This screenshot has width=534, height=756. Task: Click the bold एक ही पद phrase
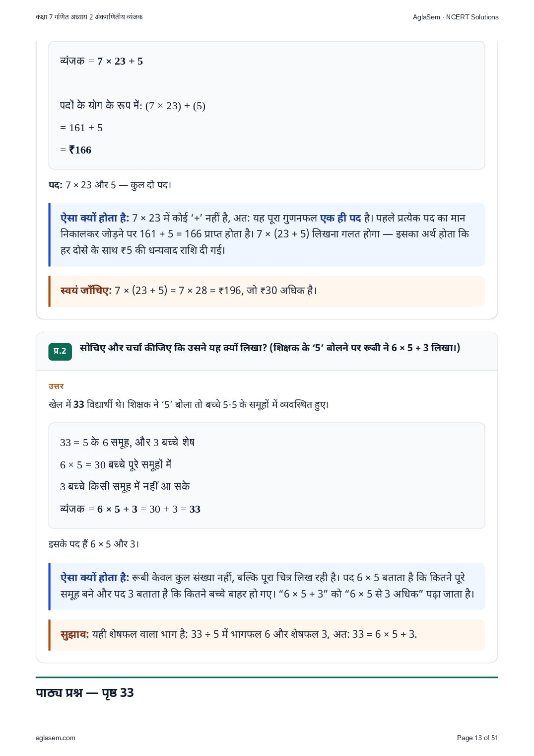pyautogui.click(x=340, y=218)
